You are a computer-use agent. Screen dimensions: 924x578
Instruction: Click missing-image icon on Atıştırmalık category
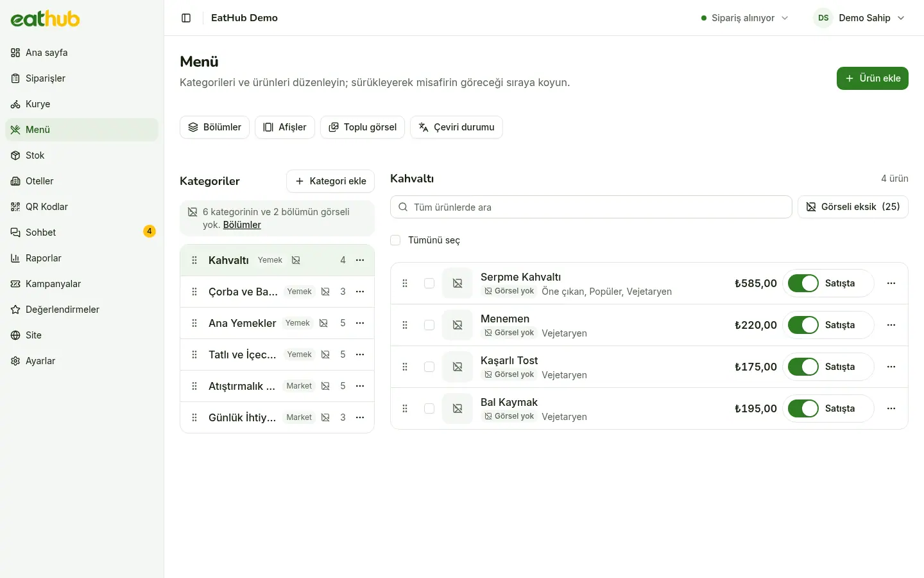[325, 386]
